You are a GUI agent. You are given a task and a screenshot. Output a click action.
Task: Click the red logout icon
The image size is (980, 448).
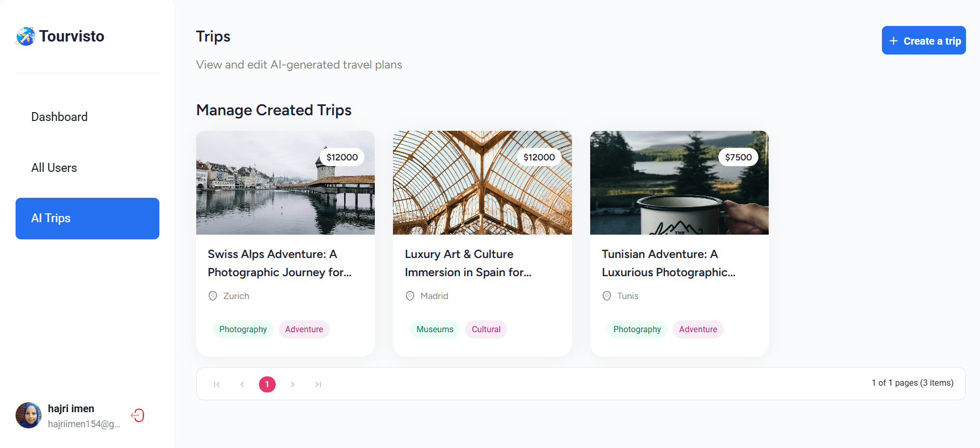click(138, 415)
